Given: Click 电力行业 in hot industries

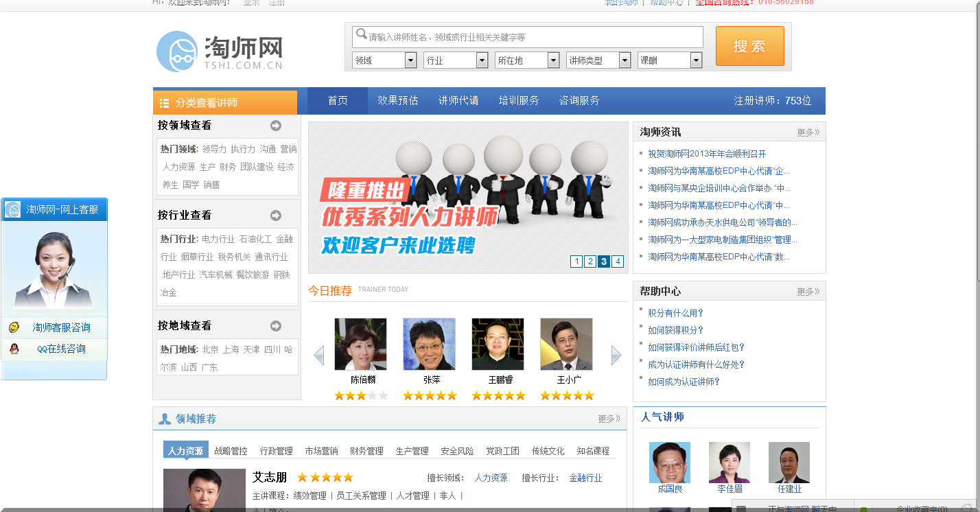Looking at the screenshot, I should tap(218, 239).
